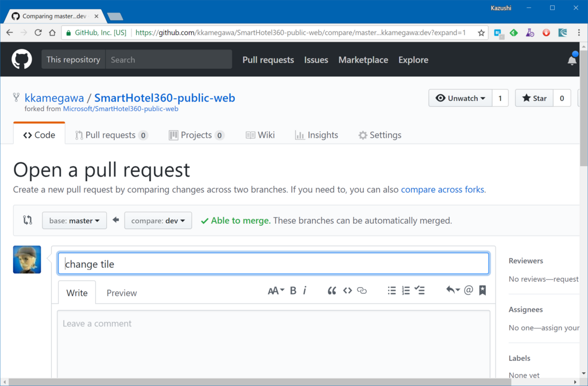Viewport: 588px width, 386px height.
Task: Open the header text size dropdown
Action: pos(276,291)
